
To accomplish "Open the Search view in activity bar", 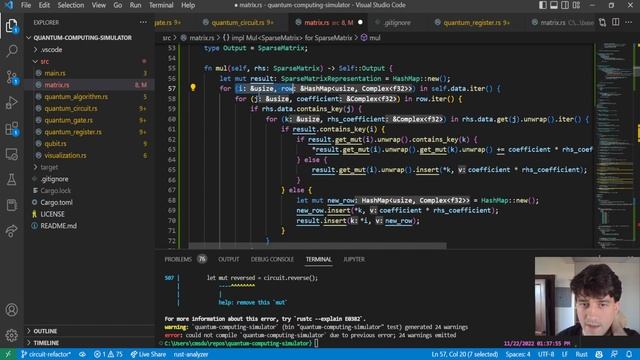I will click(x=11, y=51).
